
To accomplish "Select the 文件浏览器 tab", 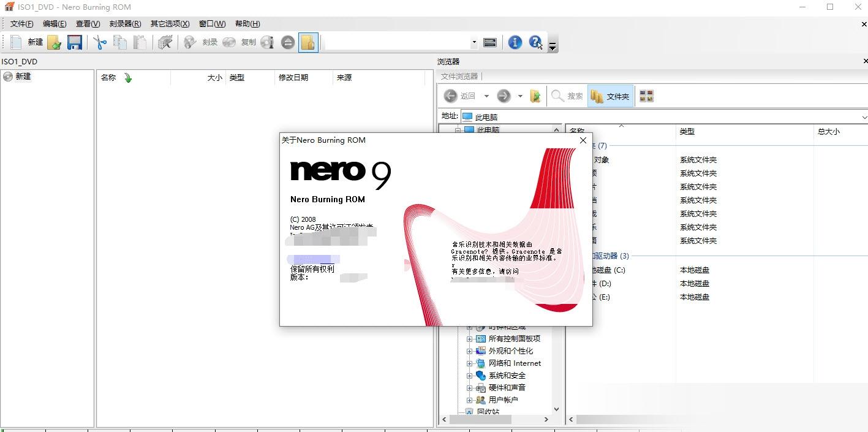I will point(459,77).
